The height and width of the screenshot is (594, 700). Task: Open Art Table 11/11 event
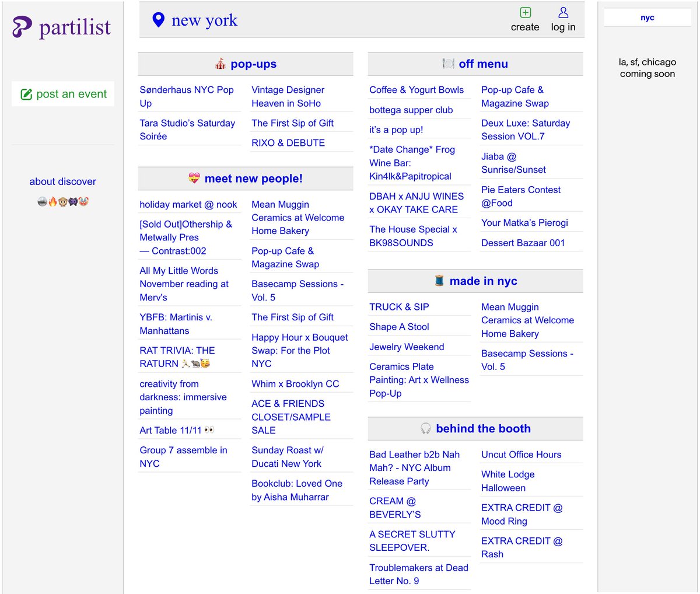click(x=177, y=431)
